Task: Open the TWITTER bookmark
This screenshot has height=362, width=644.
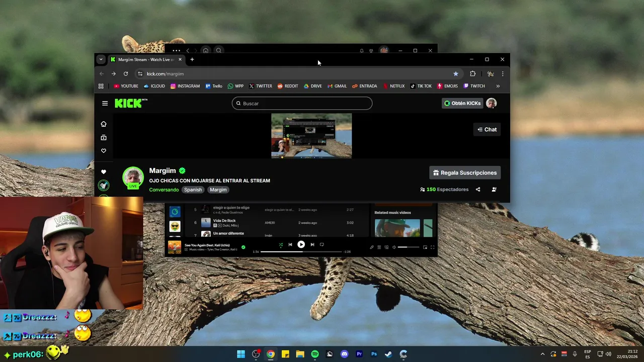Action: coord(261,86)
